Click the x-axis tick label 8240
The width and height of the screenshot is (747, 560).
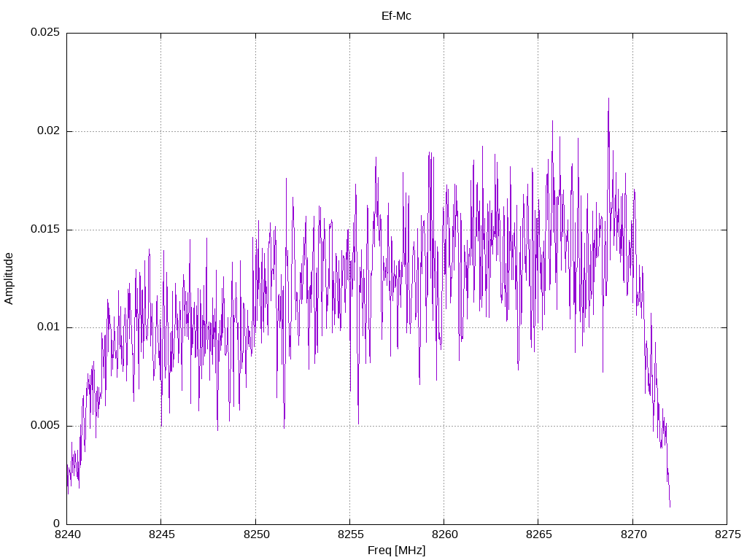(x=66, y=534)
